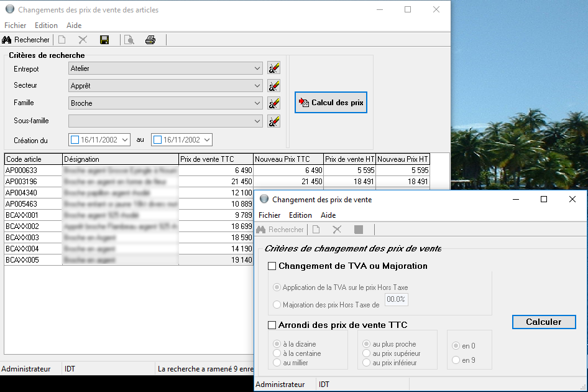588x392 pixels.
Task: Open Edition menu in the price change dialog
Action: [x=300, y=215]
